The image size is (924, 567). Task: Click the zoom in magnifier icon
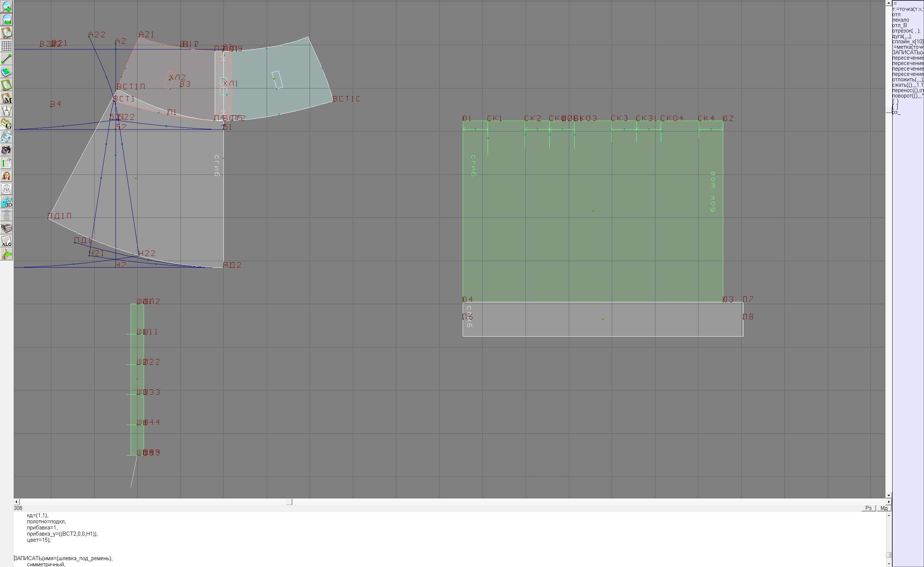click(7, 7)
